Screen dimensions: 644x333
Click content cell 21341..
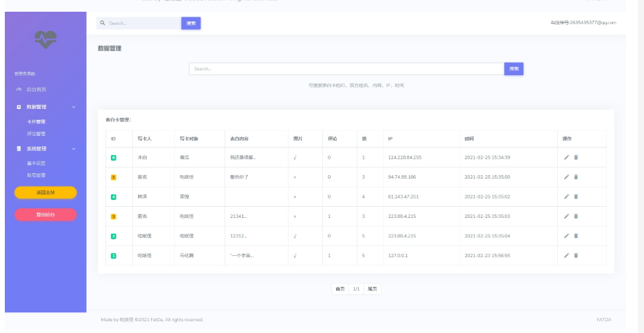(x=238, y=216)
